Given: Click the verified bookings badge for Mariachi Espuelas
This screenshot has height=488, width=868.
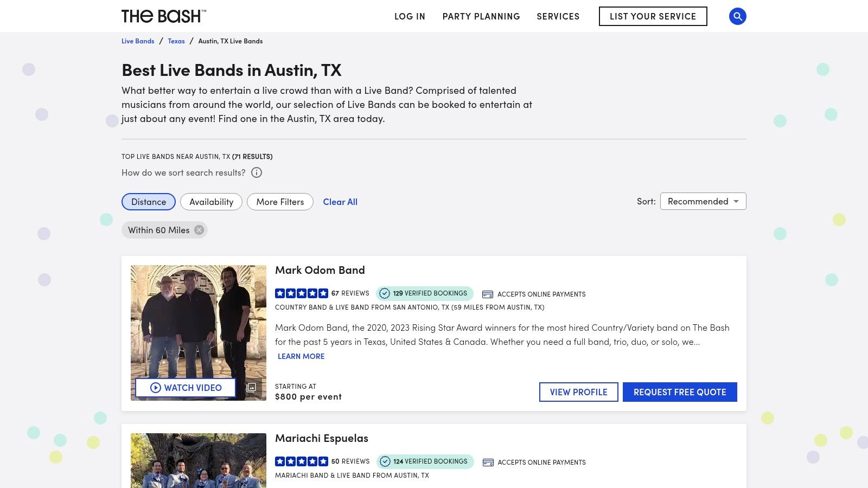Looking at the screenshot, I should click(x=425, y=461).
